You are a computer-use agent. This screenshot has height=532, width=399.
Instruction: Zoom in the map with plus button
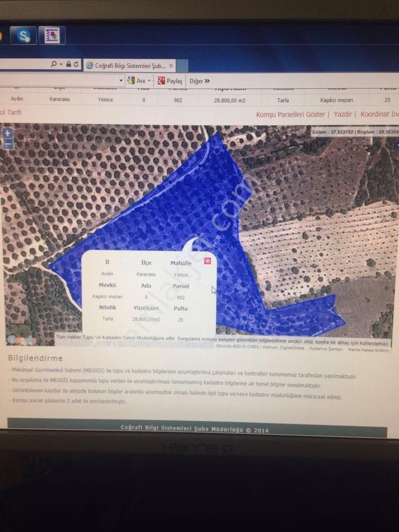(7, 133)
